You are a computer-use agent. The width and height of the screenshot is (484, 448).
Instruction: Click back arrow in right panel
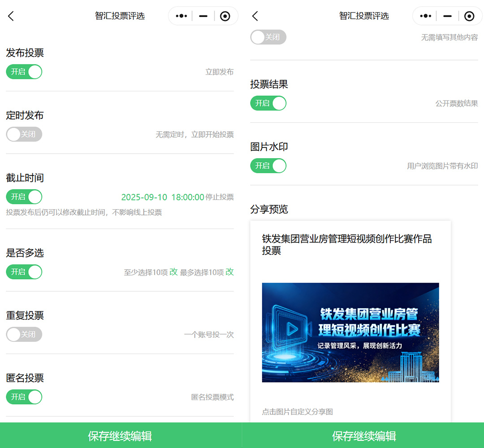click(x=255, y=17)
